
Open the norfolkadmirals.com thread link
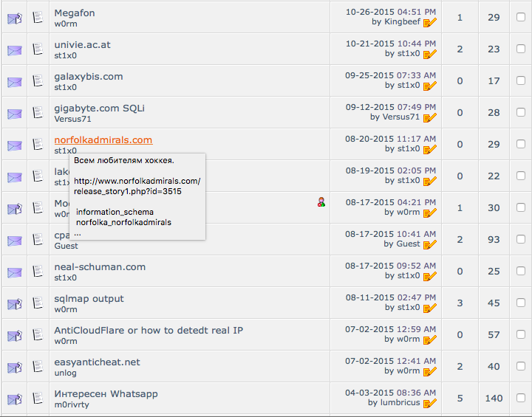point(103,140)
